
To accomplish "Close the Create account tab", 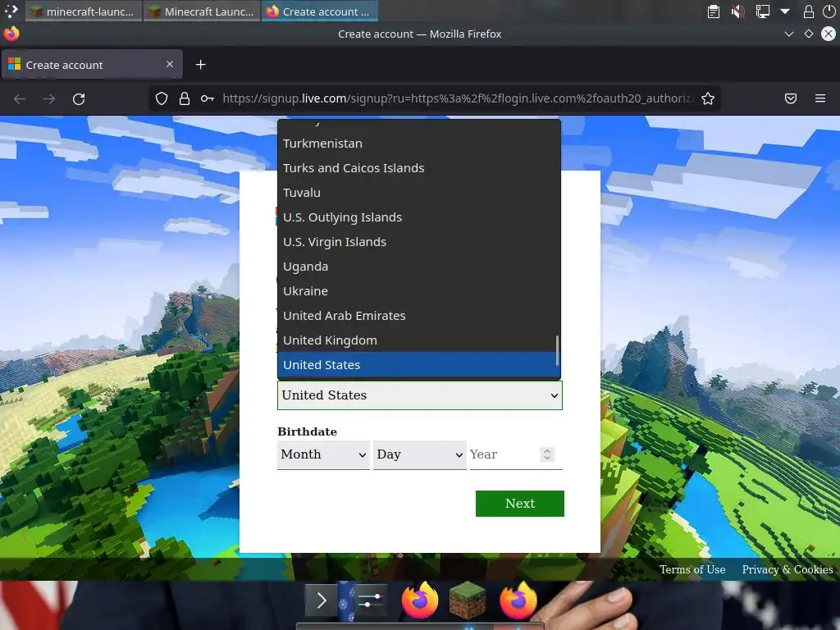I will (170, 64).
